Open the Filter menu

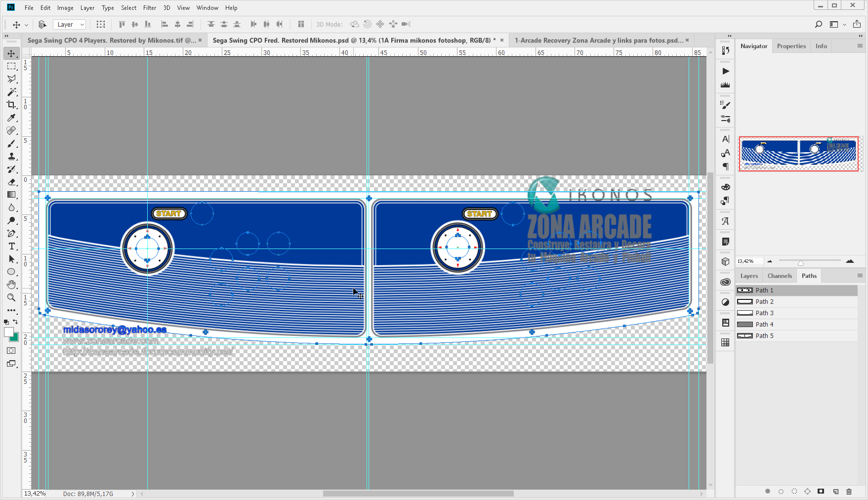(150, 7)
